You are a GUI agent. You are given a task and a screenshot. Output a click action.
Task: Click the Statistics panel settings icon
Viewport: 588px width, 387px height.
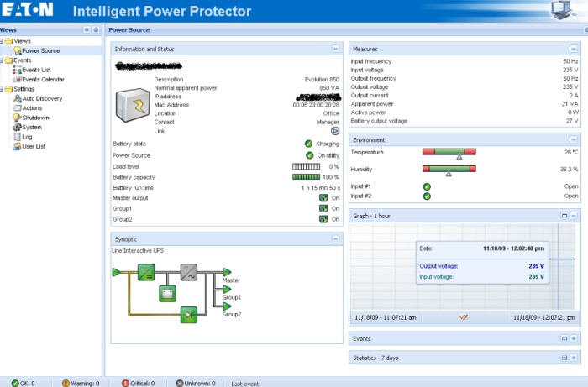point(564,358)
